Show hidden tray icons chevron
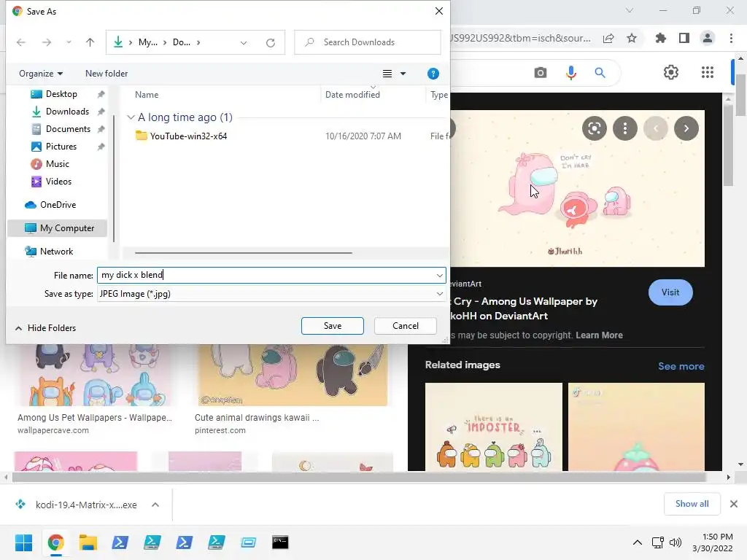747x560 pixels. pos(637,542)
